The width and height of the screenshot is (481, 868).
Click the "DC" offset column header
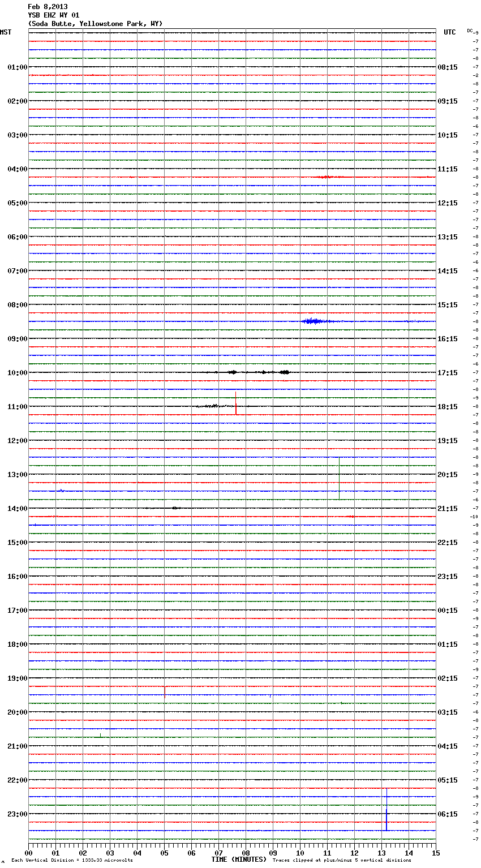click(x=470, y=31)
